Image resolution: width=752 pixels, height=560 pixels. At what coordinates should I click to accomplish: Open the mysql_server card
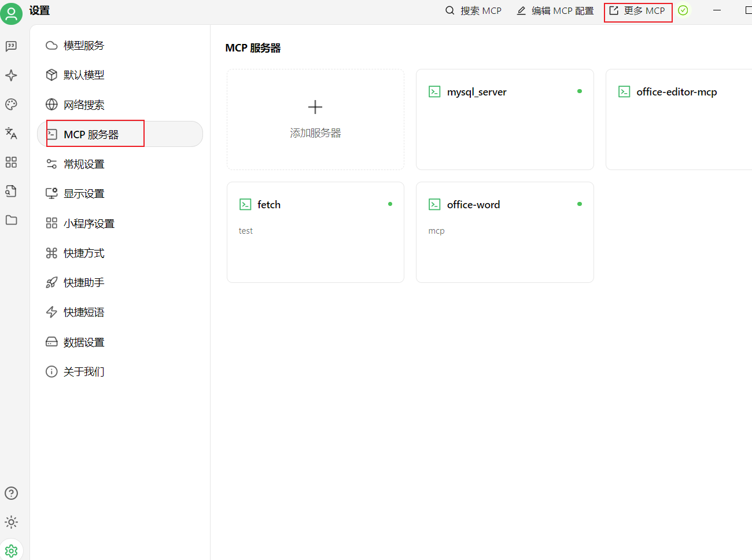[x=504, y=119]
